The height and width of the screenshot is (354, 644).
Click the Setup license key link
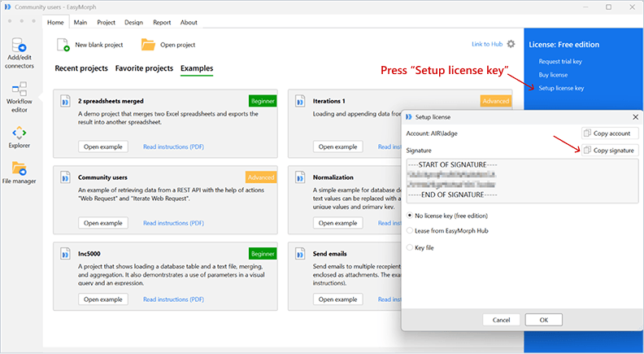[x=561, y=88]
